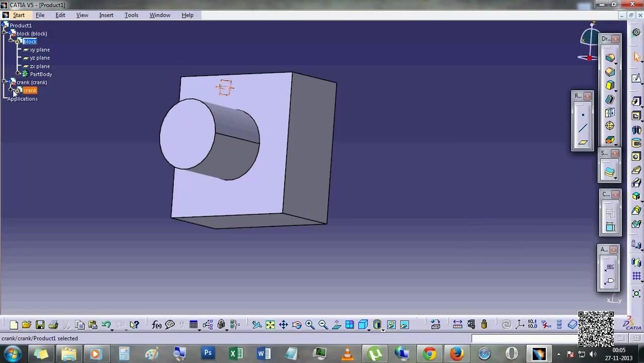Open the Window menu
Viewport: 644px width, 363px height.
[160, 15]
